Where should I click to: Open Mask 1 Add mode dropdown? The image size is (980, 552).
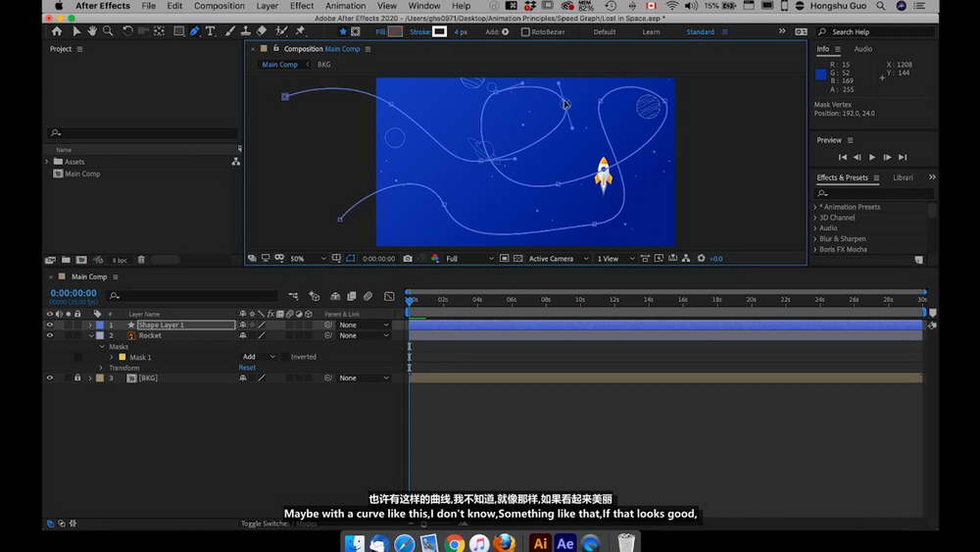pyautogui.click(x=258, y=357)
